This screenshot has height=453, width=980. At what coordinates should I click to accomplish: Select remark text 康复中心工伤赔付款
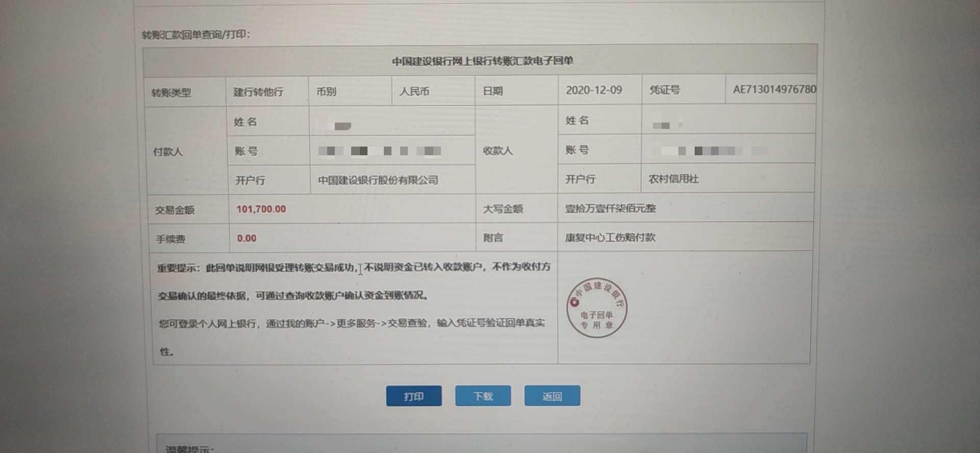610,237
